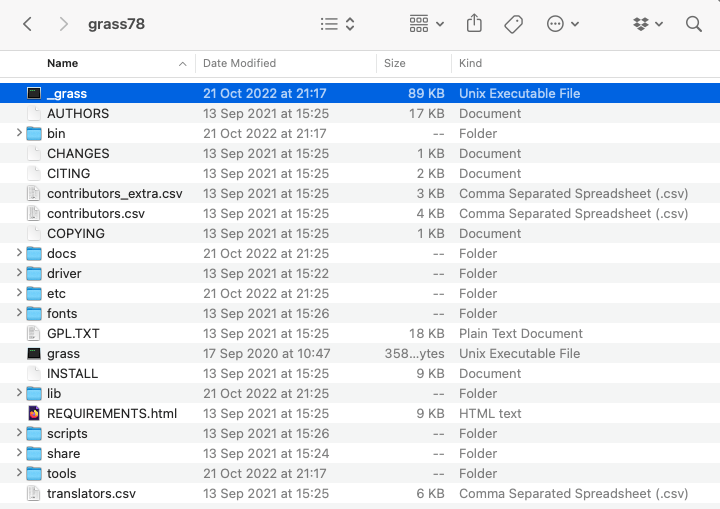Click the scripts folder icon

click(34, 434)
